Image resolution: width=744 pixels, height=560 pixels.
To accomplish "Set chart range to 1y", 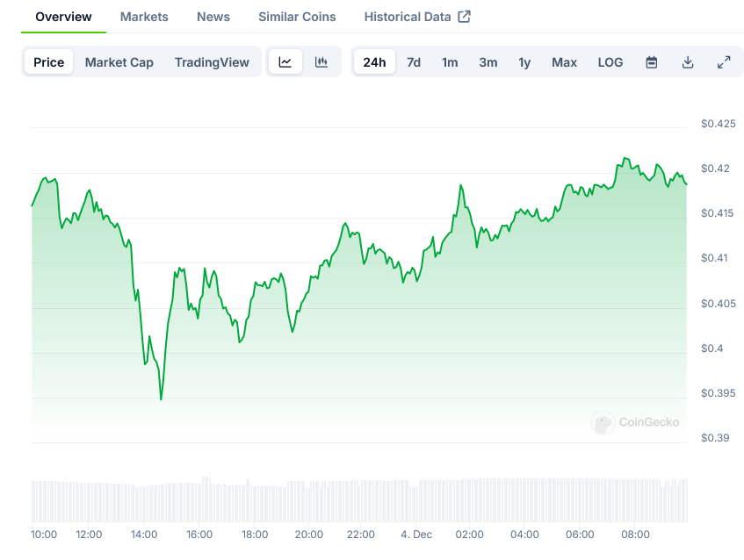I will click(x=524, y=62).
